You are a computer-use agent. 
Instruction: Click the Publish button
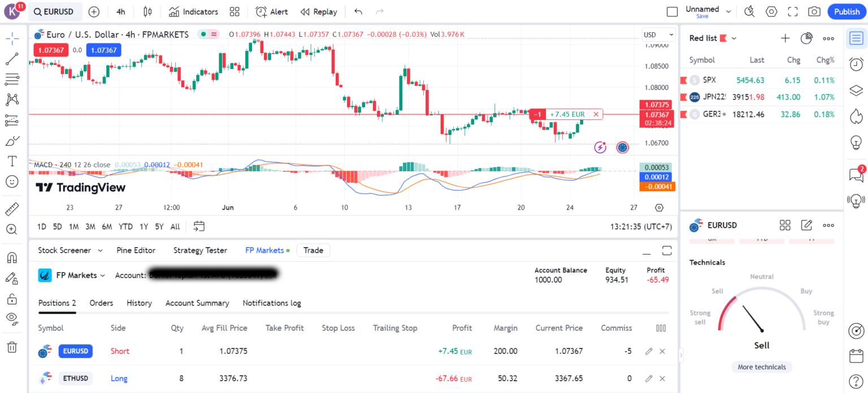tap(847, 12)
